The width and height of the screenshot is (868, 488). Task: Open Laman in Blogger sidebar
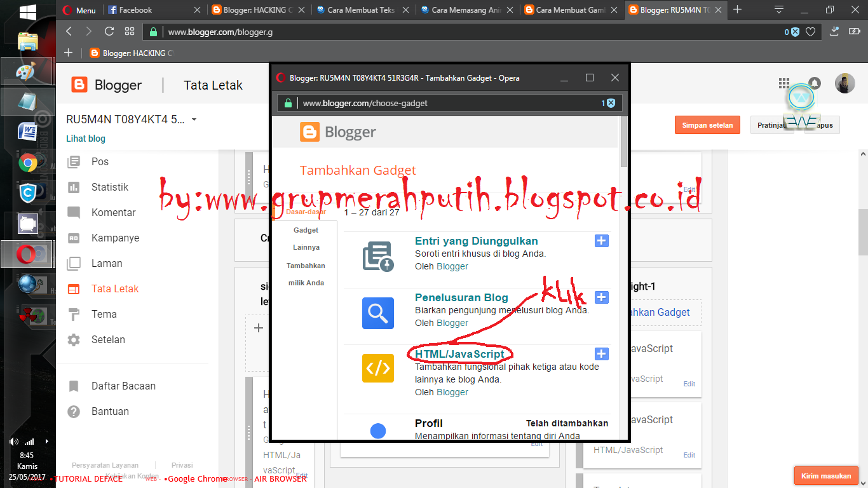tap(107, 263)
